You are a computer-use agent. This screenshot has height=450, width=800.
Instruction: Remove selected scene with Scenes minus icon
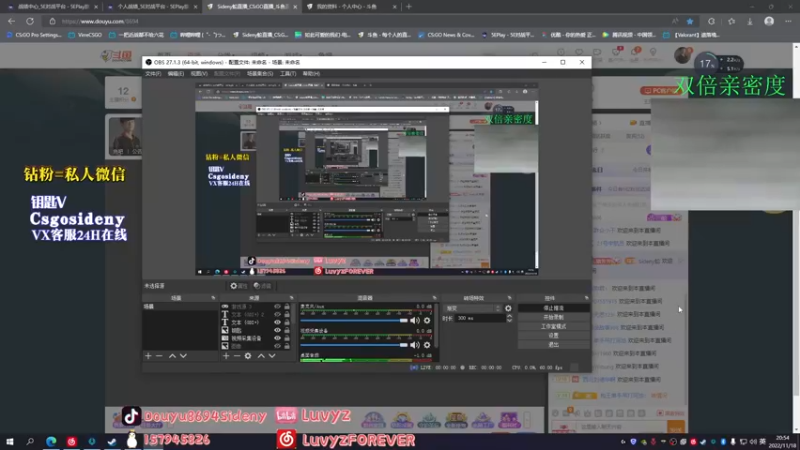tap(159, 356)
